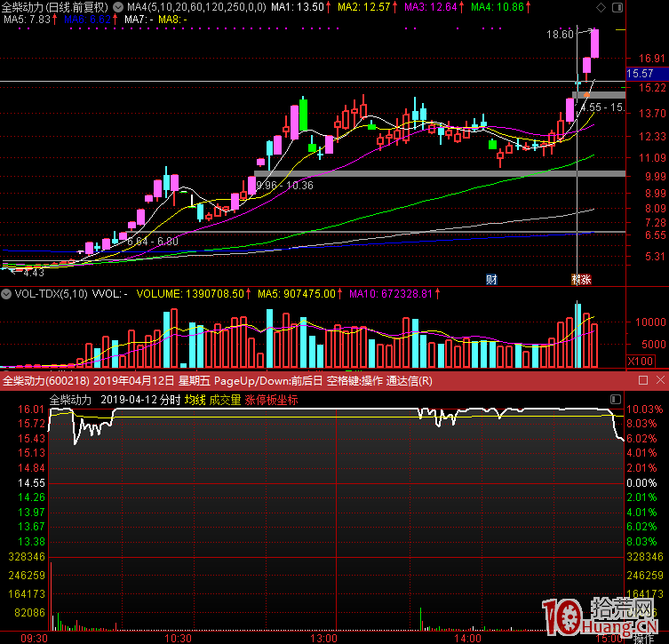Viewport: 669px width, 644px height.
Task: Click the 09:30 time axis label
Action: pyautogui.click(x=34, y=639)
